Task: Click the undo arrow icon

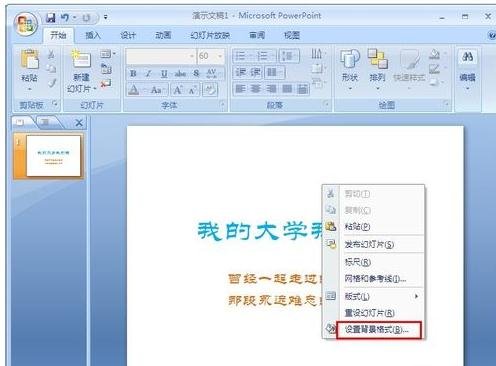Action: (x=65, y=17)
